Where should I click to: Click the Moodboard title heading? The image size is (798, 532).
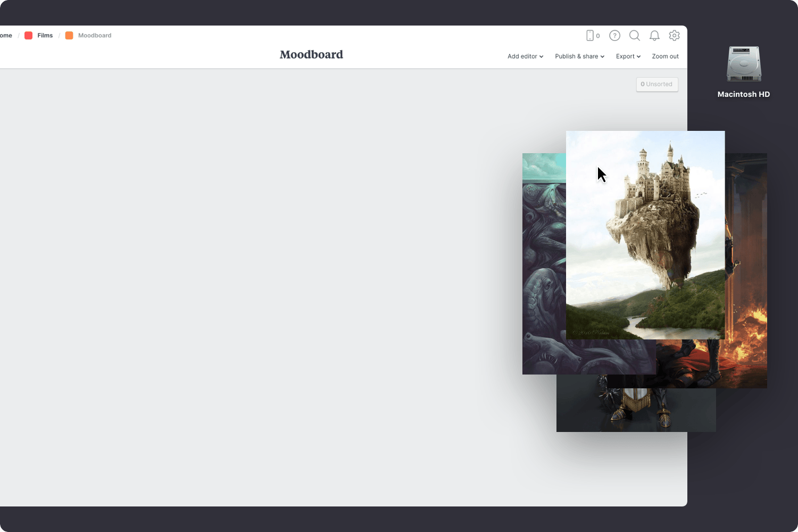[311, 54]
